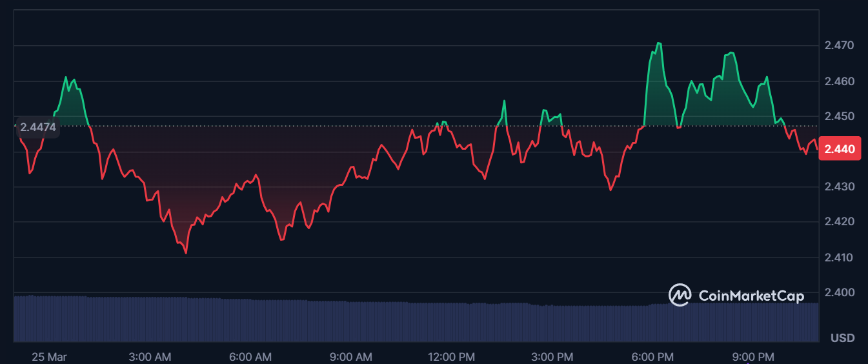Click the 2.410 price axis label
Viewport: 868px width, 364px height.
tap(839, 258)
